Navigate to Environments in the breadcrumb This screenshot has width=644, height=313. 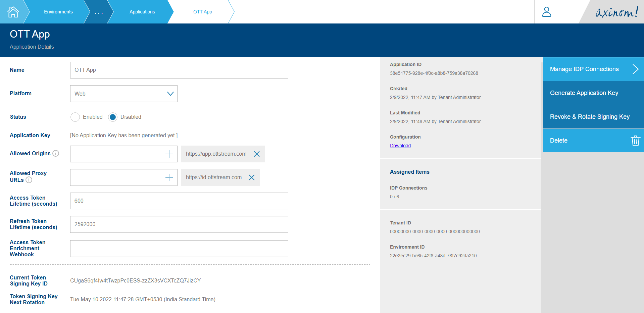click(x=58, y=11)
